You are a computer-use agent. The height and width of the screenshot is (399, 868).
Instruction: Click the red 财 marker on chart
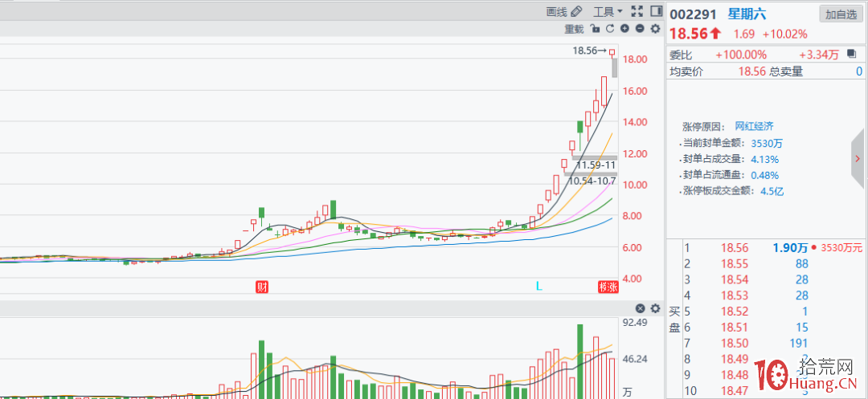[x=261, y=287]
